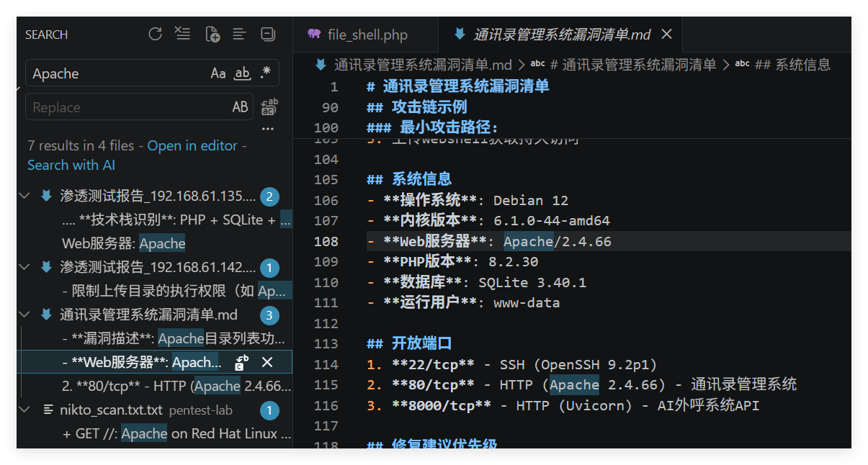The width and height of the screenshot is (868, 465).
Task: Open result '2. **80/tcp** - HTTP (Apache 2.4.66'
Action: point(176,386)
